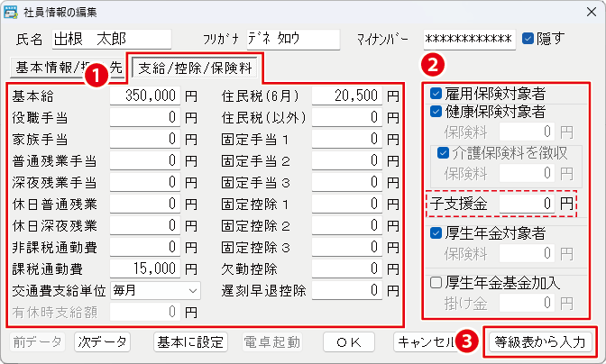This screenshot has height=364, width=606.
Task: Click 等級表から入力 button
Action: click(x=540, y=342)
